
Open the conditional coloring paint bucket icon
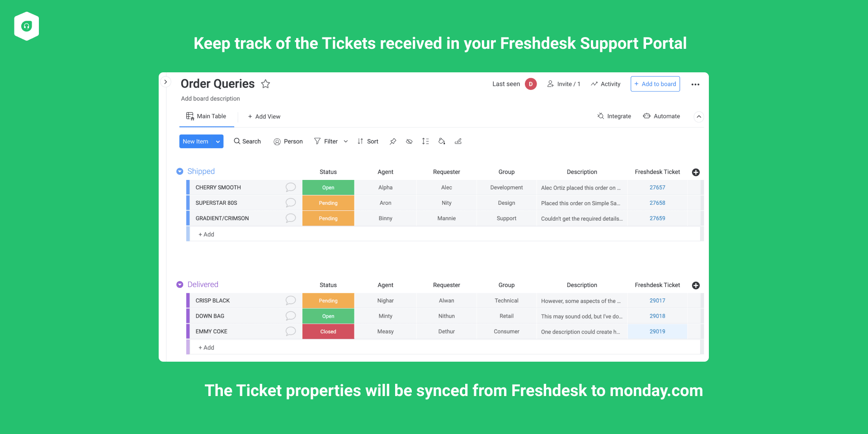[442, 142]
